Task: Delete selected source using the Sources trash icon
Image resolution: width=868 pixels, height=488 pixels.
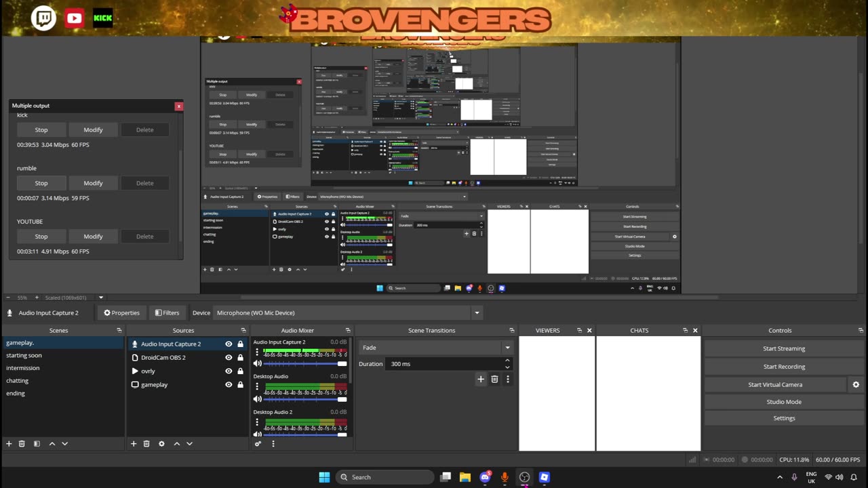Action: [146, 444]
